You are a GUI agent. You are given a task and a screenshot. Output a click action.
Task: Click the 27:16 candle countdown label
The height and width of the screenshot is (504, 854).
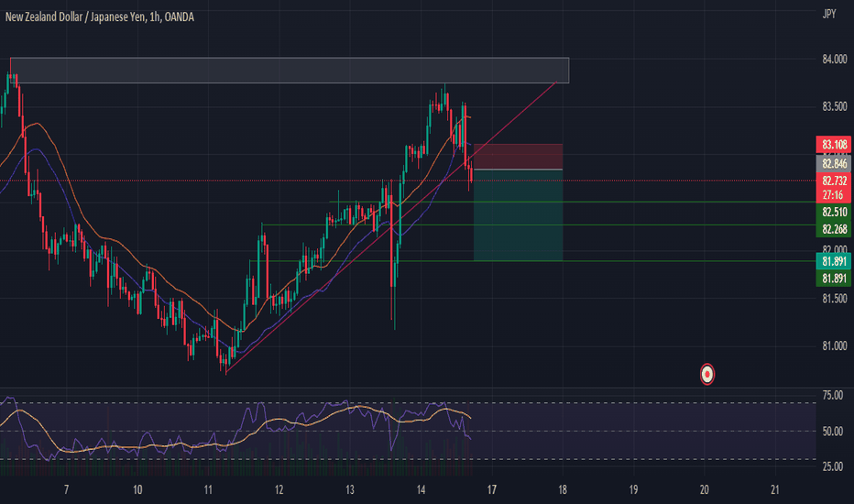coord(834,195)
